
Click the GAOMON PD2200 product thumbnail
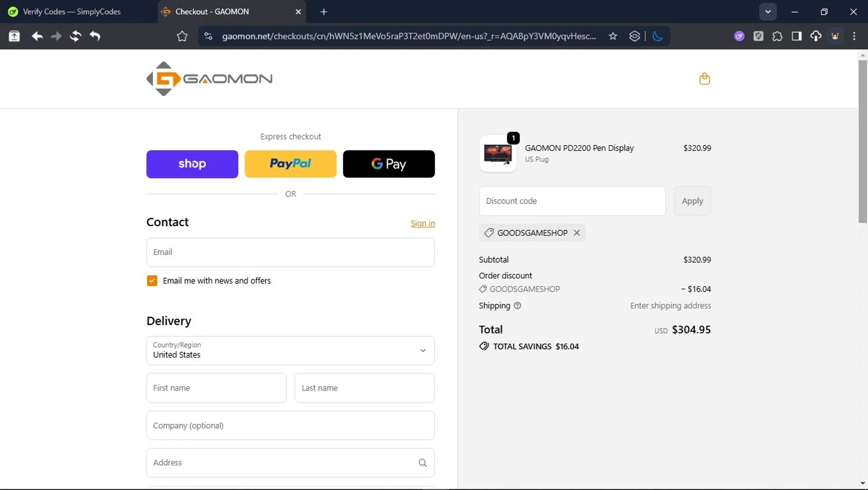[x=498, y=153]
